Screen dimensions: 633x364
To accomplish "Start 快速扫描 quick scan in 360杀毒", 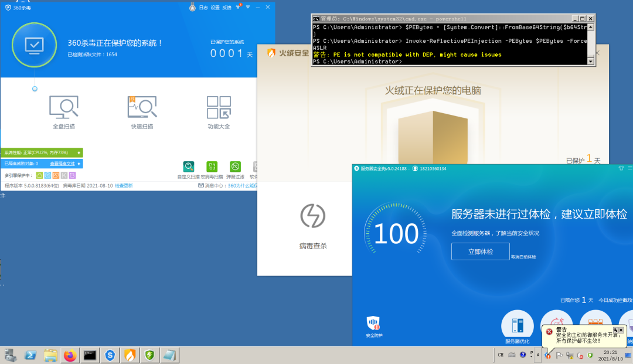I will point(142,112).
